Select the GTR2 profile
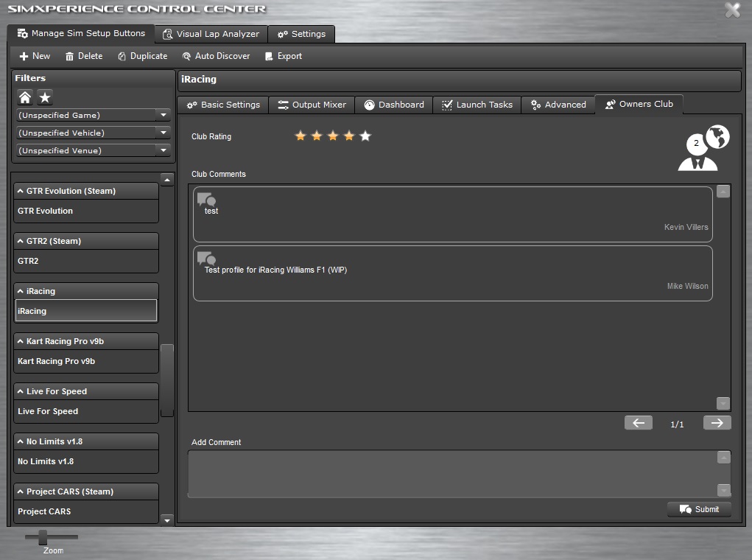Viewport: 752px width, 560px height. (86, 261)
